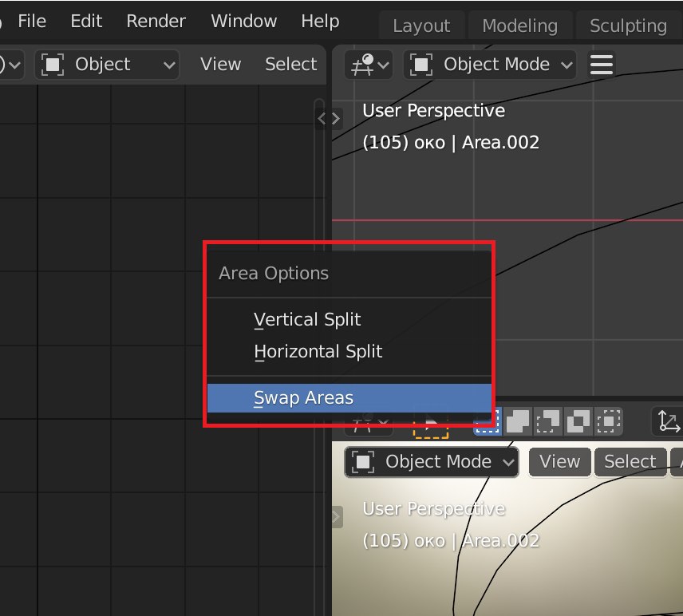
Task: Switch to the Layout workspace tab
Action: 421,26
